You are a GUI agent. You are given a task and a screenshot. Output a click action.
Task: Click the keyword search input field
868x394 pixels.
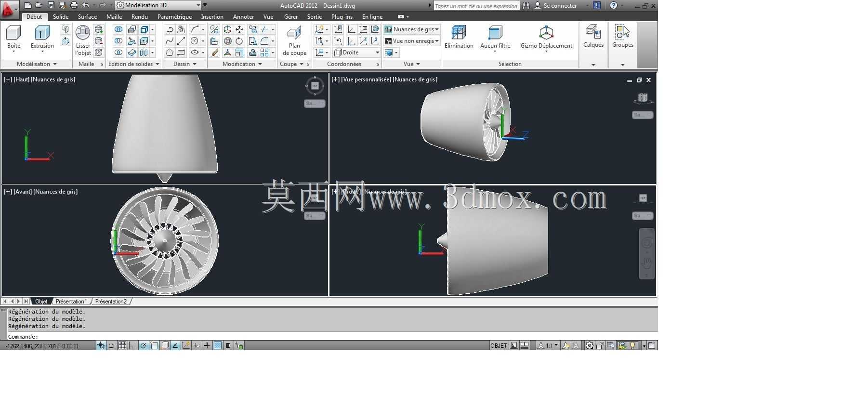(476, 6)
